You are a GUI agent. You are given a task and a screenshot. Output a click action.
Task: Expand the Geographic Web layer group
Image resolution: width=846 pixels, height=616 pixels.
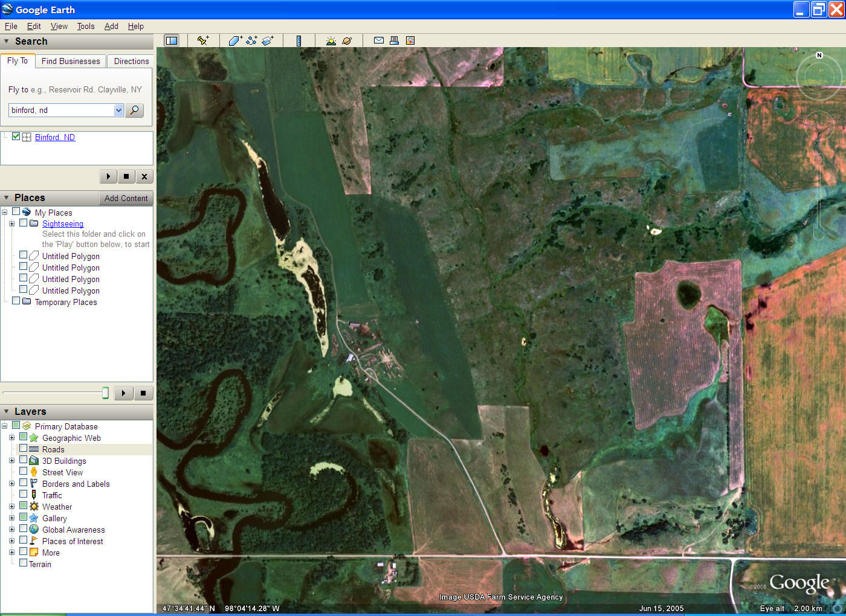pyautogui.click(x=11, y=437)
